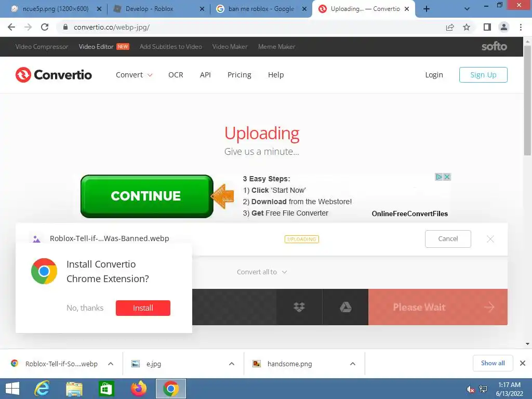This screenshot has width=532, height=399.
Task: Close the Uploading Convertio tab
Action: pyautogui.click(x=407, y=9)
